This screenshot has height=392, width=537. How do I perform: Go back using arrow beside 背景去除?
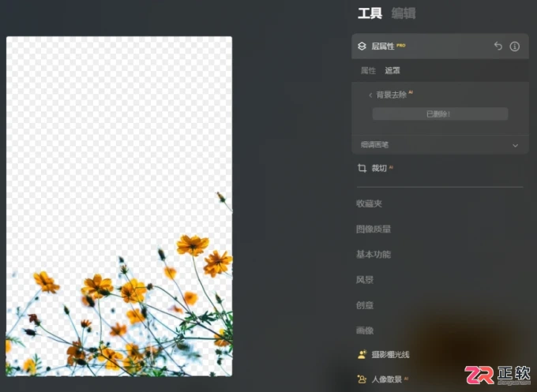(370, 95)
